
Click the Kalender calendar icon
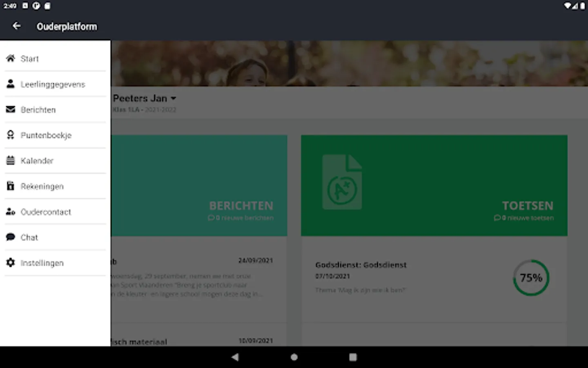tap(11, 160)
